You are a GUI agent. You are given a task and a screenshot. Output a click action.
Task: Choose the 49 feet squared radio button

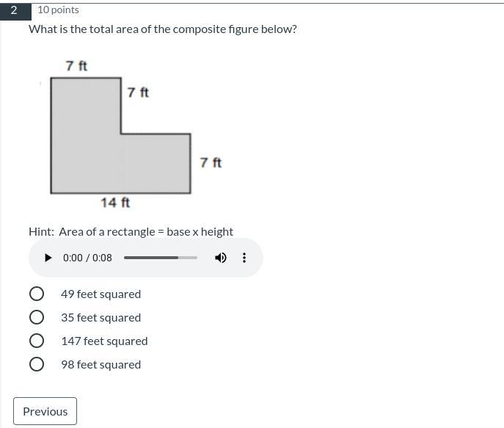pos(37,294)
